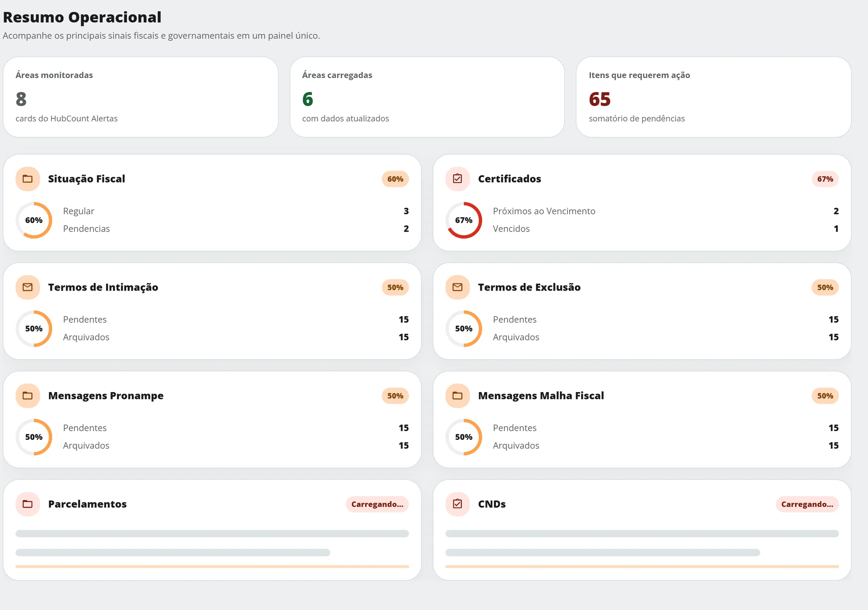The height and width of the screenshot is (610, 868).
Task: Click the Mensagens Pronampe title
Action: pyautogui.click(x=106, y=395)
